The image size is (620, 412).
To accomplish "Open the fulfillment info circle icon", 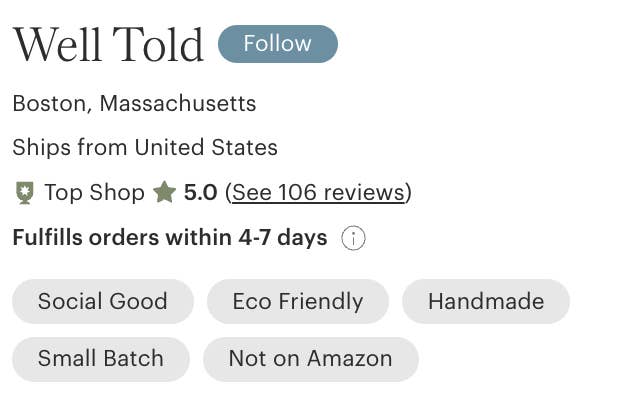I will coord(353,238).
